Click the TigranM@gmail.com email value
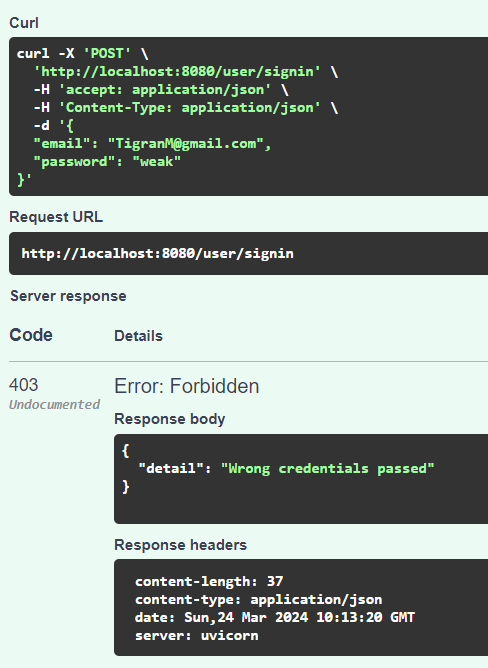This screenshot has width=488, height=668. pyautogui.click(x=186, y=144)
